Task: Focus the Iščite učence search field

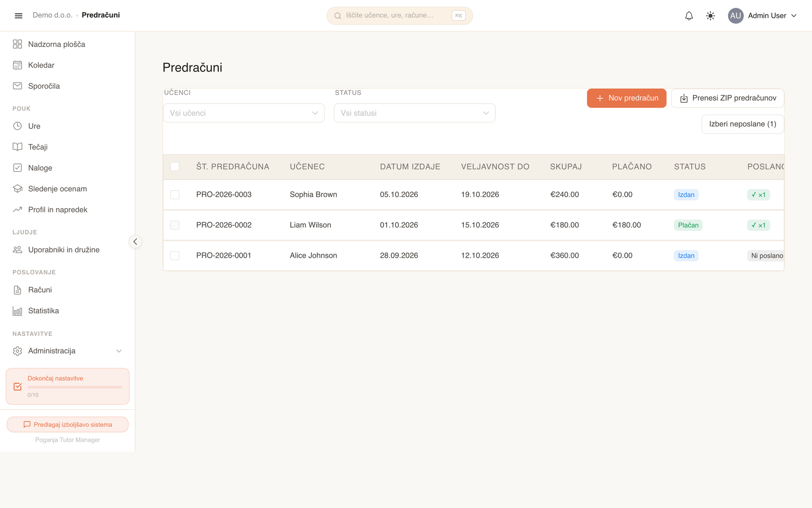Action: pos(400,16)
